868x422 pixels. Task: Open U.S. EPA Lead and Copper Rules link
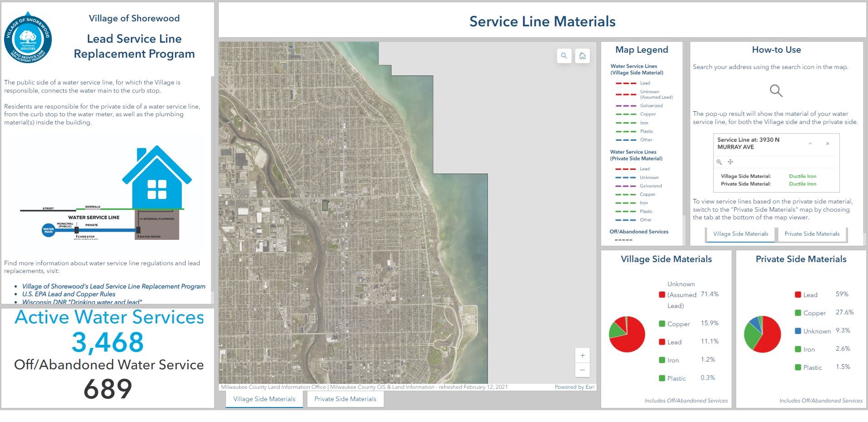coord(69,294)
